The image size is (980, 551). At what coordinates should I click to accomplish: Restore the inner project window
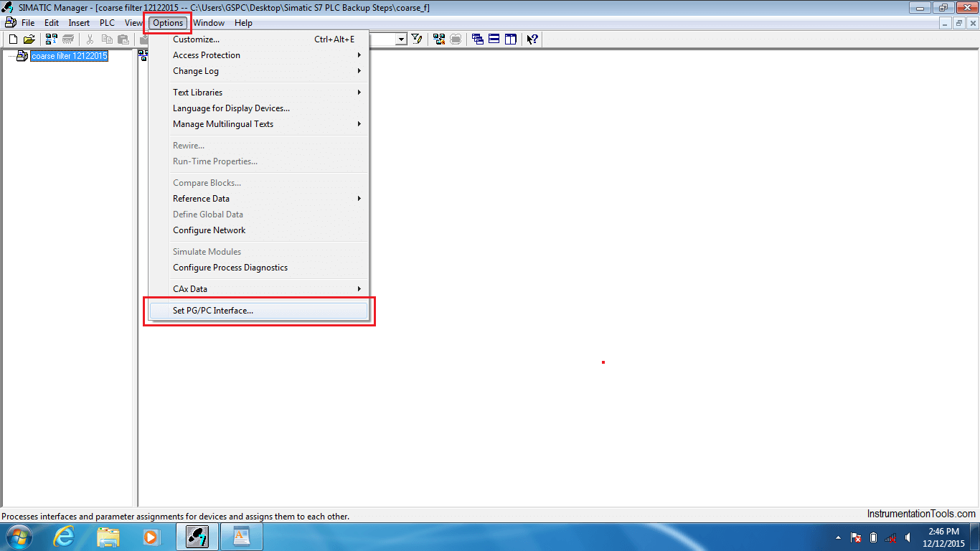click(959, 23)
